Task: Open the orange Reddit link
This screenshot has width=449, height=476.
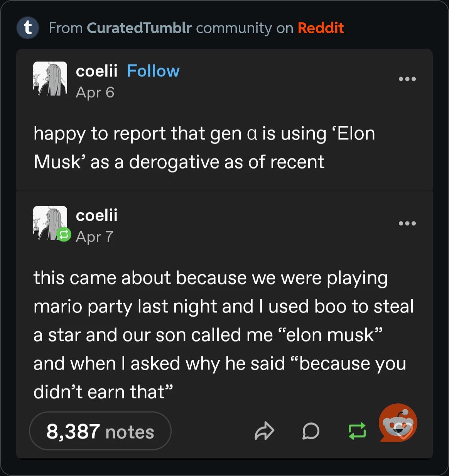Action: click(x=321, y=28)
